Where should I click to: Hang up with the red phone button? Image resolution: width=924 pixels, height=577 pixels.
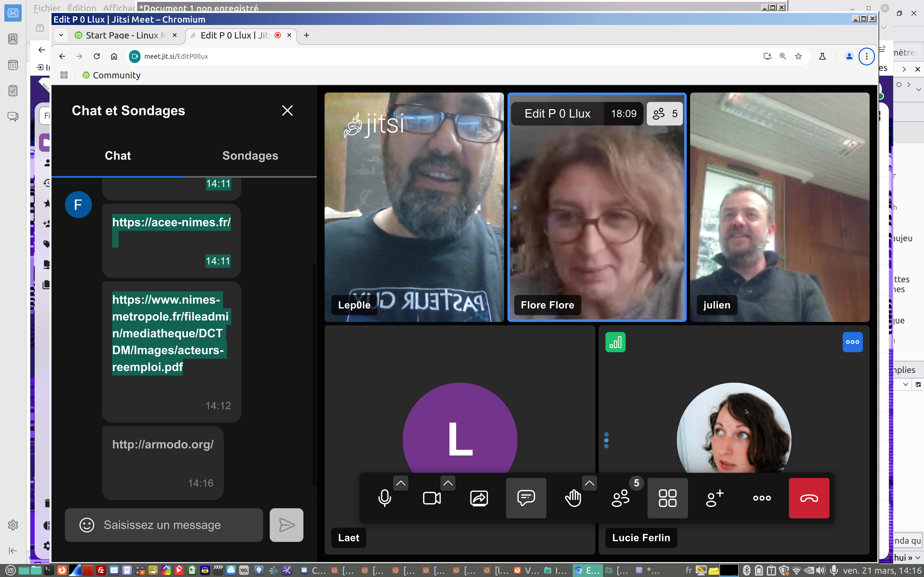[x=809, y=498]
